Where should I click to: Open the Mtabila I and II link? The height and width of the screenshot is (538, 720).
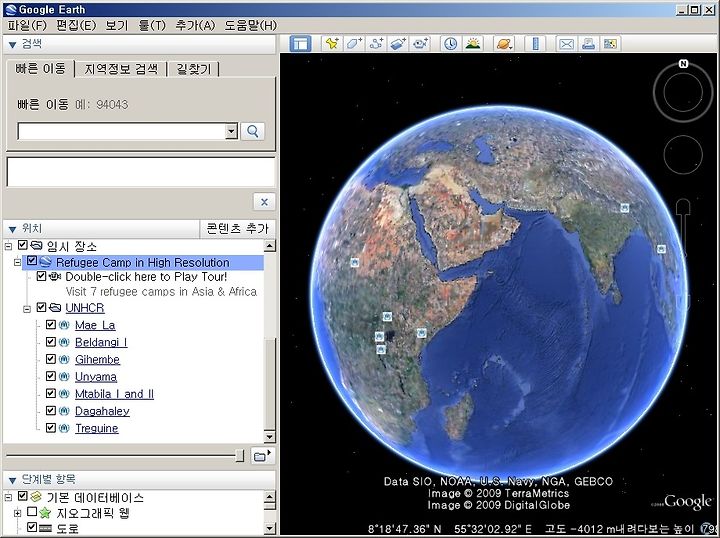tap(114, 394)
